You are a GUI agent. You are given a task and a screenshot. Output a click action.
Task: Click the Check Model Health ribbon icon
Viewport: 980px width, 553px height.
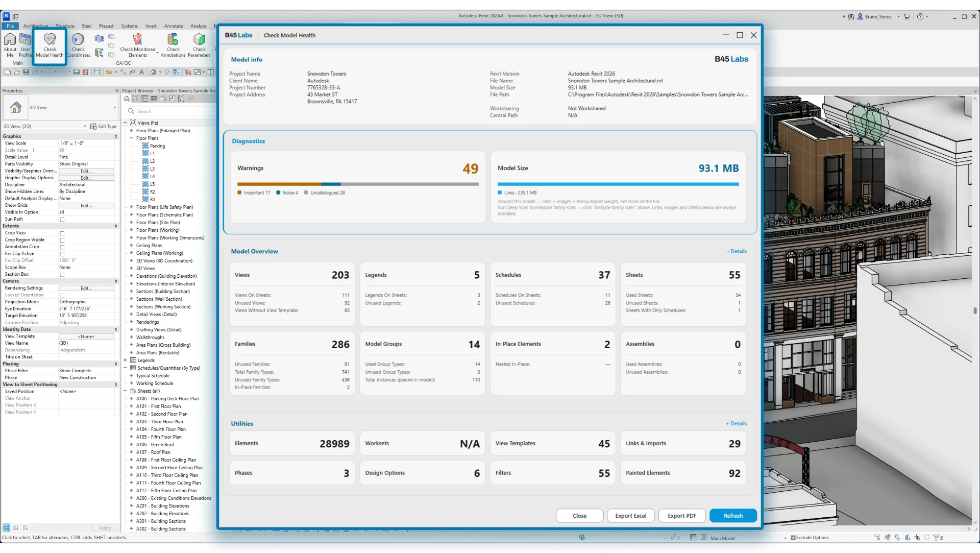point(50,45)
